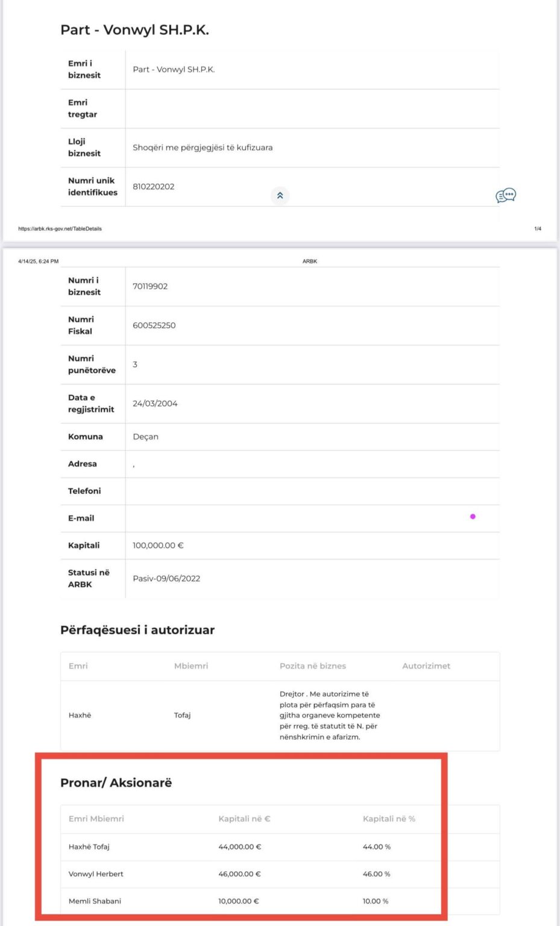Screen dimensions: 560x926
Task: Click the Komuna value Deçan
Action: tap(145, 437)
